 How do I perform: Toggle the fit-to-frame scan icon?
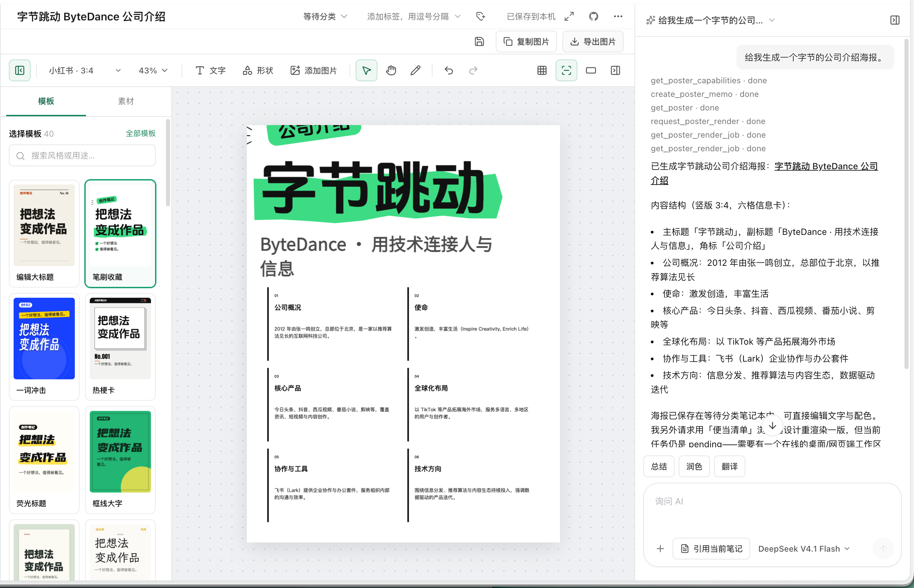pyautogui.click(x=566, y=70)
